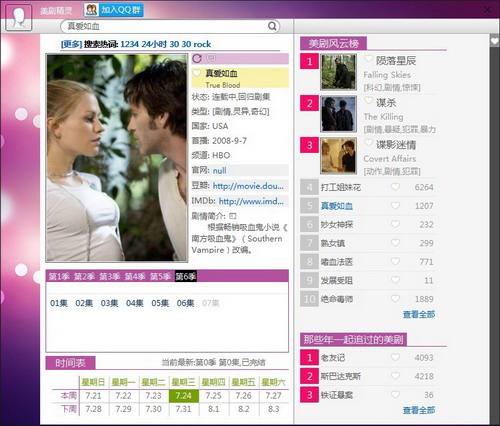Toggle favorite heart for 打工姐妹花
Image resolution: width=500 pixels, height=426 pixels.
point(395,187)
